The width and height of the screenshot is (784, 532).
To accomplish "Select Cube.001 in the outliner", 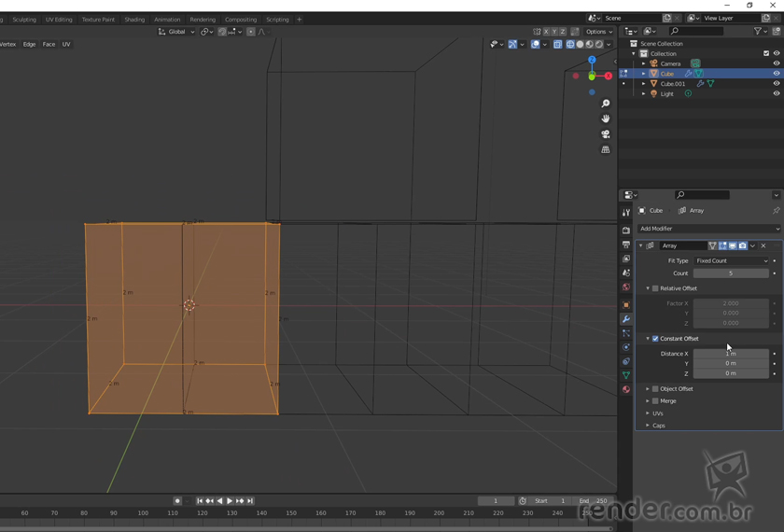I will click(673, 84).
